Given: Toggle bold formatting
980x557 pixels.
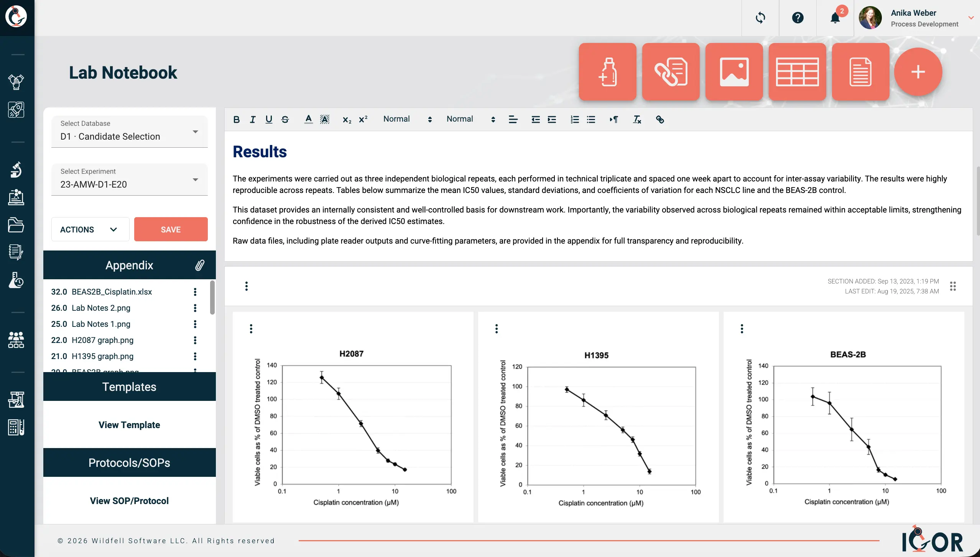Looking at the screenshot, I should (237, 119).
